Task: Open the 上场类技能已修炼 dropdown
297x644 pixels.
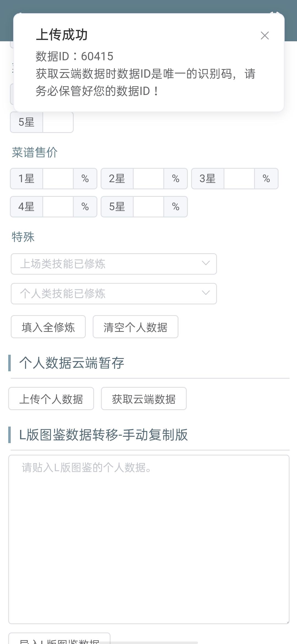Action: [114, 264]
